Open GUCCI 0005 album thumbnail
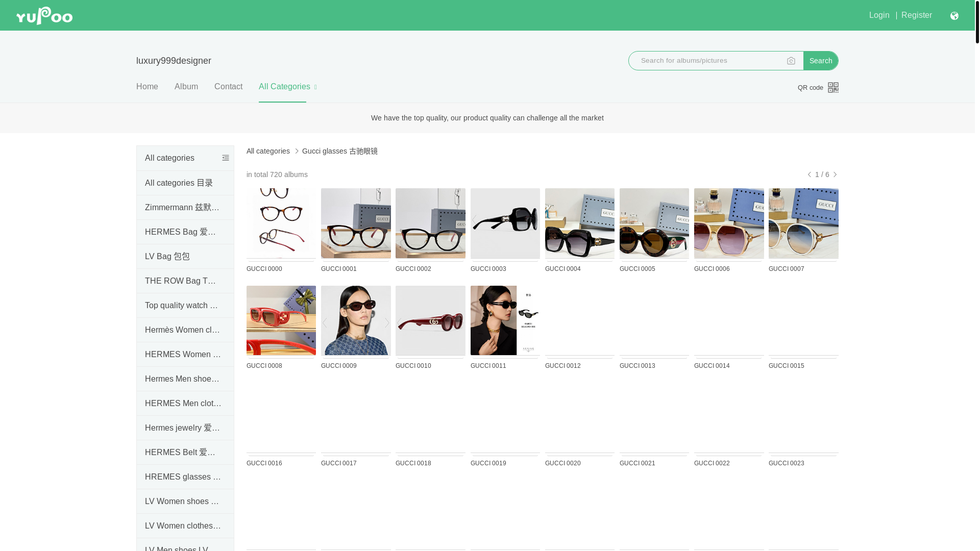The width and height of the screenshot is (980, 551). [x=654, y=223]
